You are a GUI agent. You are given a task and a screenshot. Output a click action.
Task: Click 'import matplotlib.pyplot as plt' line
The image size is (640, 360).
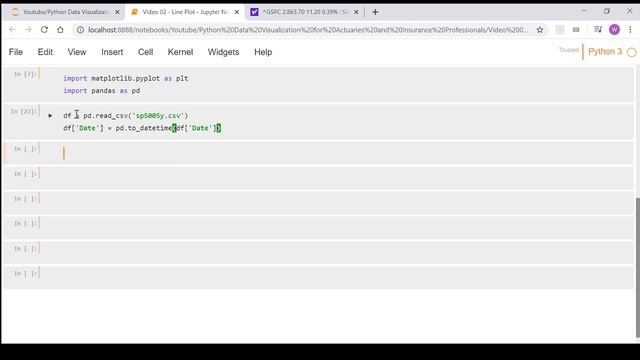click(126, 78)
